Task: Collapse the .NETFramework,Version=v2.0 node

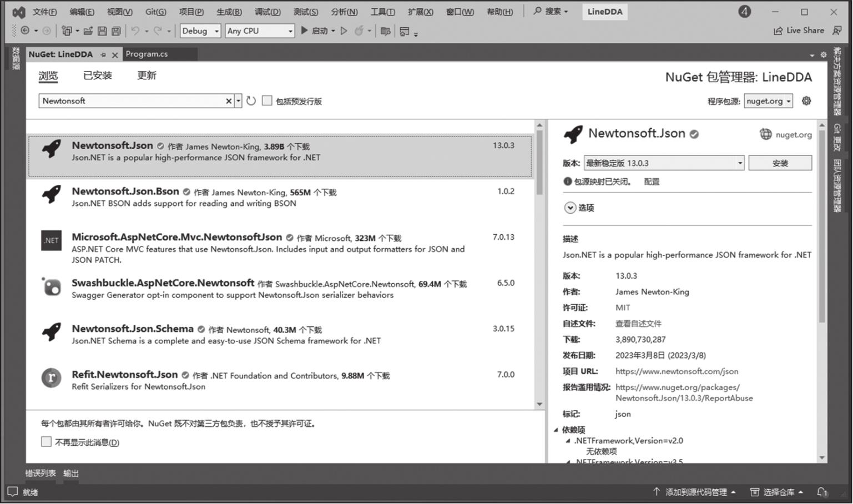Action: pyautogui.click(x=568, y=441)
